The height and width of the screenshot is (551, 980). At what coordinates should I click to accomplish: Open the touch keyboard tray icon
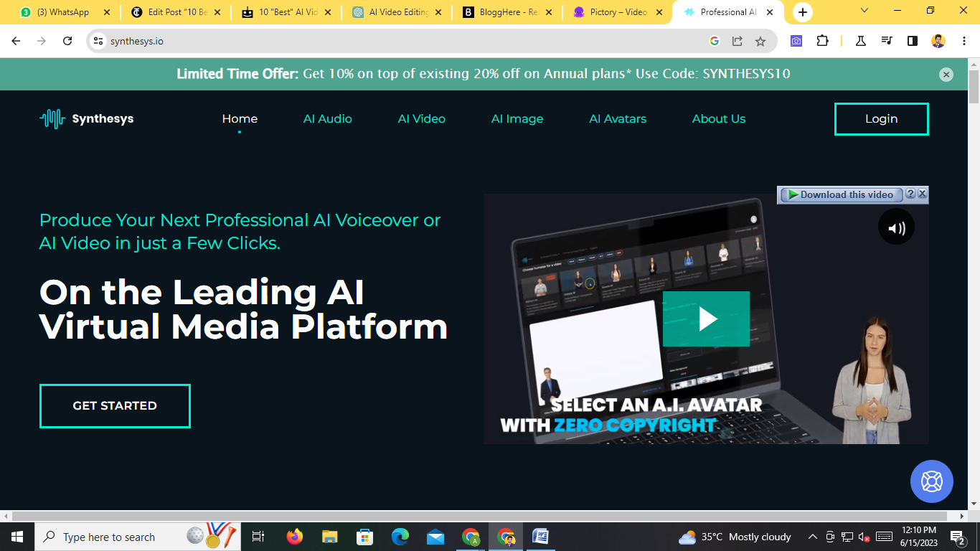click(885, 537)
